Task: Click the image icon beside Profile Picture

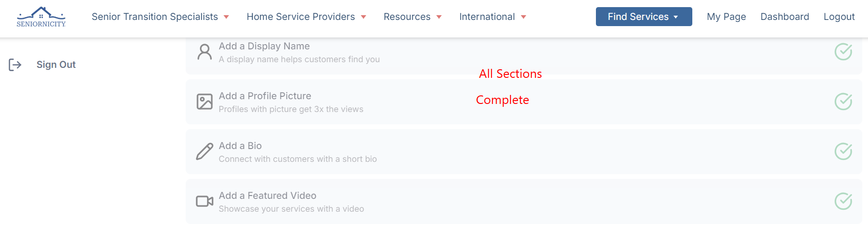Action: click(x=205, y=102)
